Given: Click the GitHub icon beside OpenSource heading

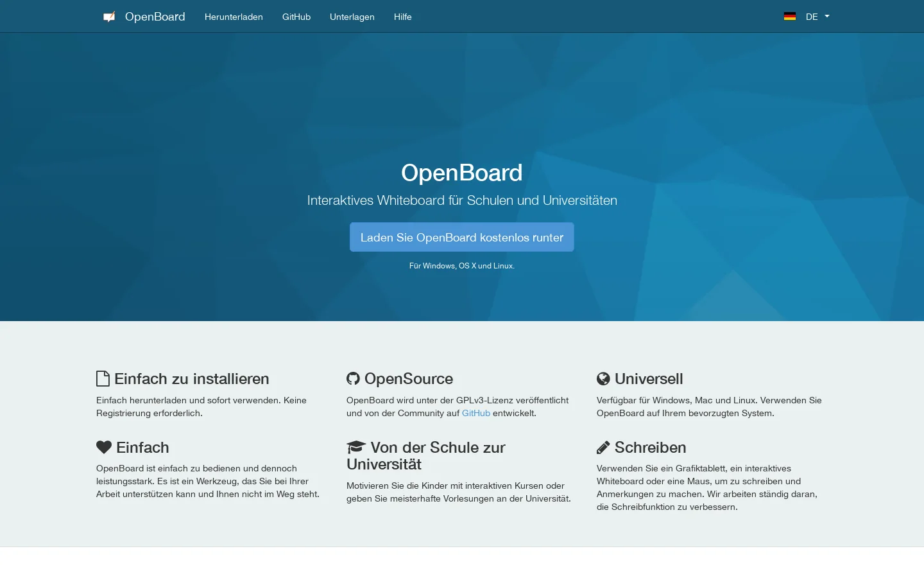Looking at the screenshot, I should pyautogui.click(x=353, y=379).
